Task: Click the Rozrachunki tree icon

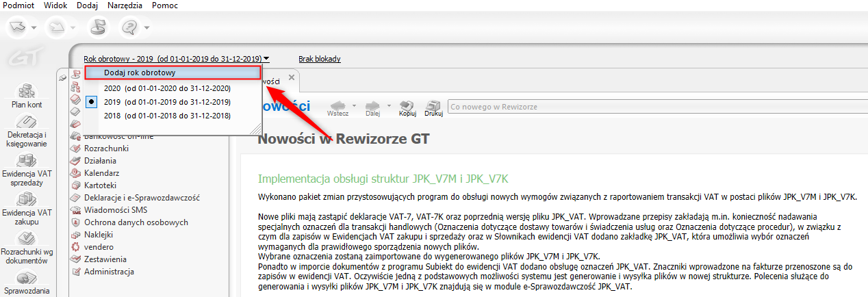Action: point(77,148)
